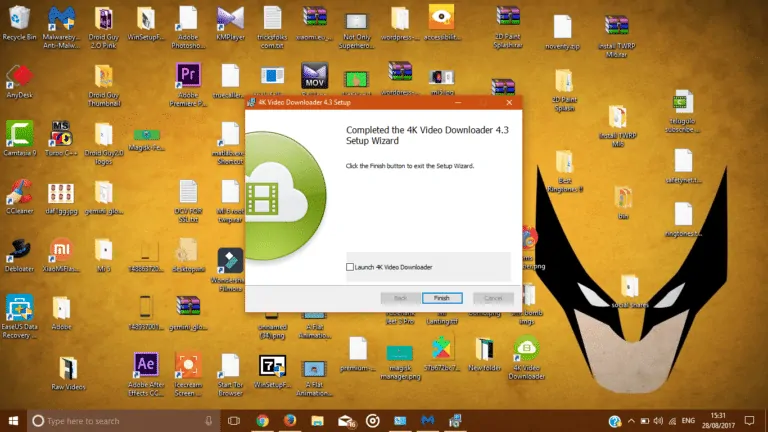Click the Finish button in the setup wizard
This screenshot has width=768, height=432.
442,298
